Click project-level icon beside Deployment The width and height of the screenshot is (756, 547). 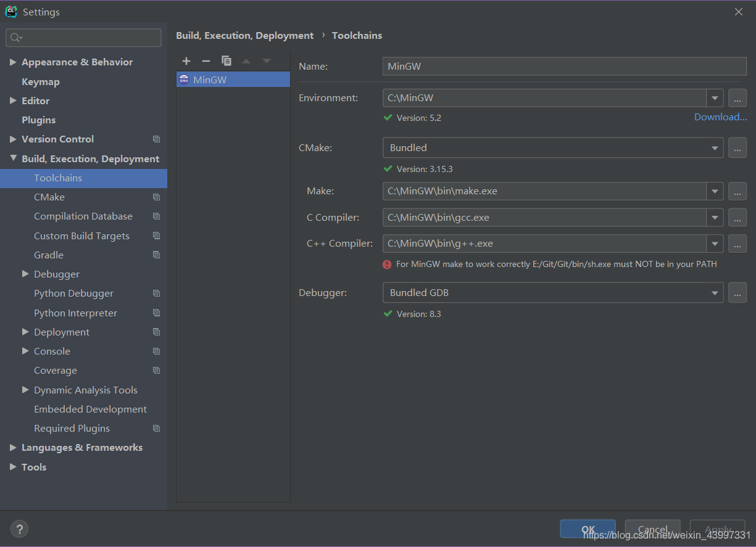coord(156,332)
